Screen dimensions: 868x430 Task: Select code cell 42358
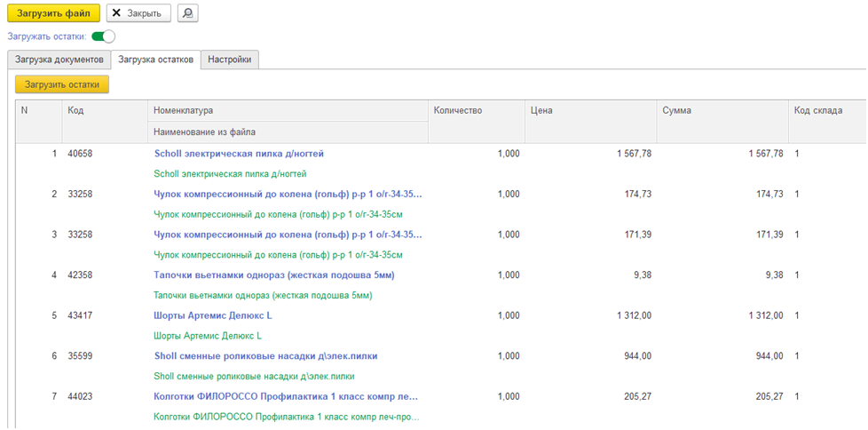click(80, 275)
